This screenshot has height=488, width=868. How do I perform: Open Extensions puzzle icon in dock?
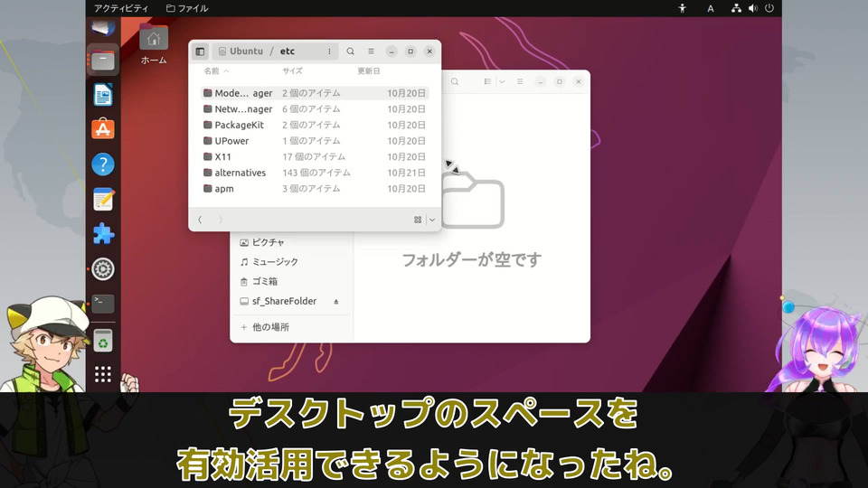point(103,234)
